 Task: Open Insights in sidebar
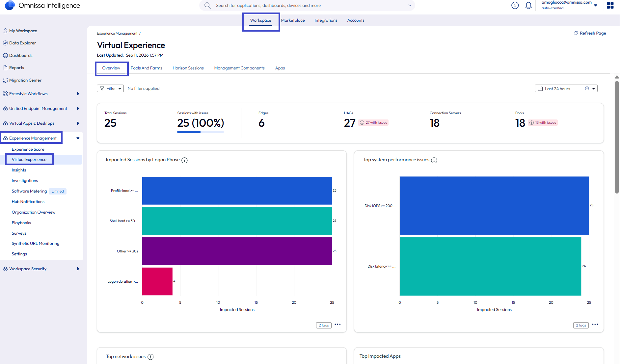coord(19,170)
